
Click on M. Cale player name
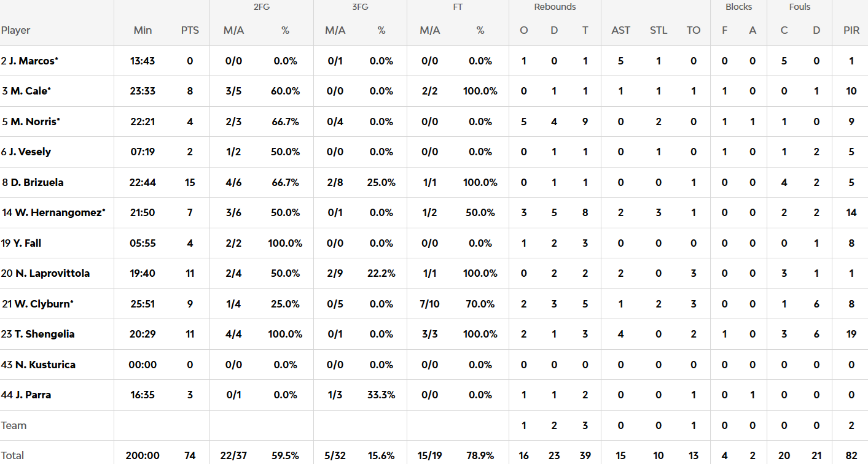point(28,91)
